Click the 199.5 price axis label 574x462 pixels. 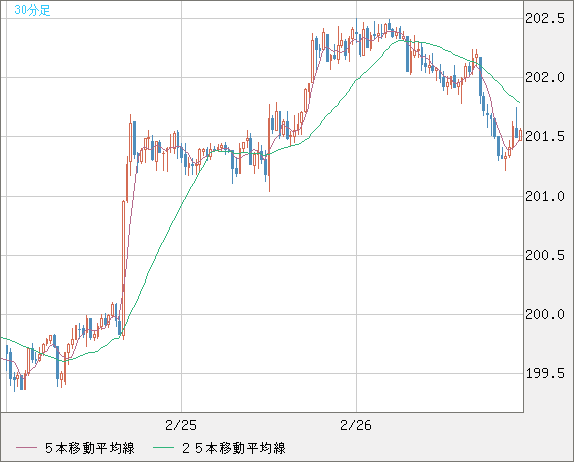click(x=545, y=373)
